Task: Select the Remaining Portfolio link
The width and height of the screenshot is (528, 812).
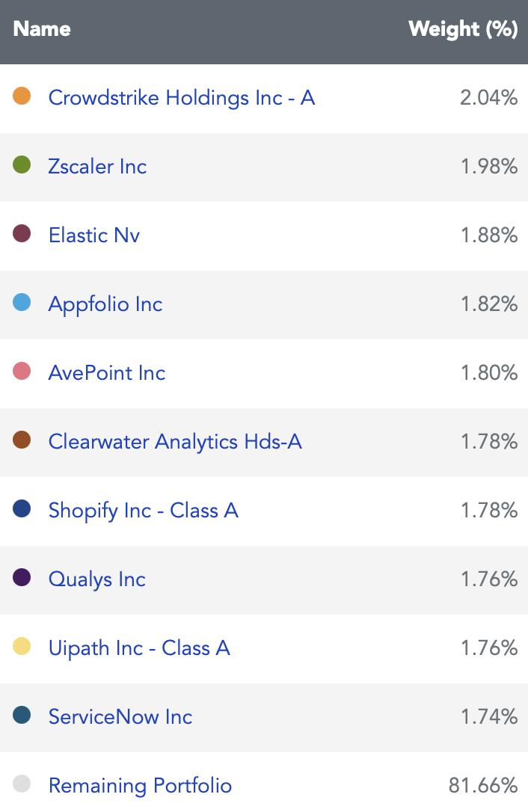Action: tap(140, 786)
